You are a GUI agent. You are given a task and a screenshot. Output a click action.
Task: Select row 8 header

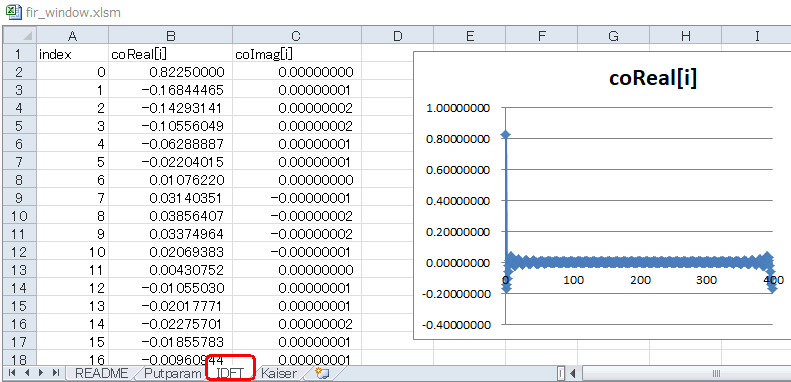(x=20, y=180)
